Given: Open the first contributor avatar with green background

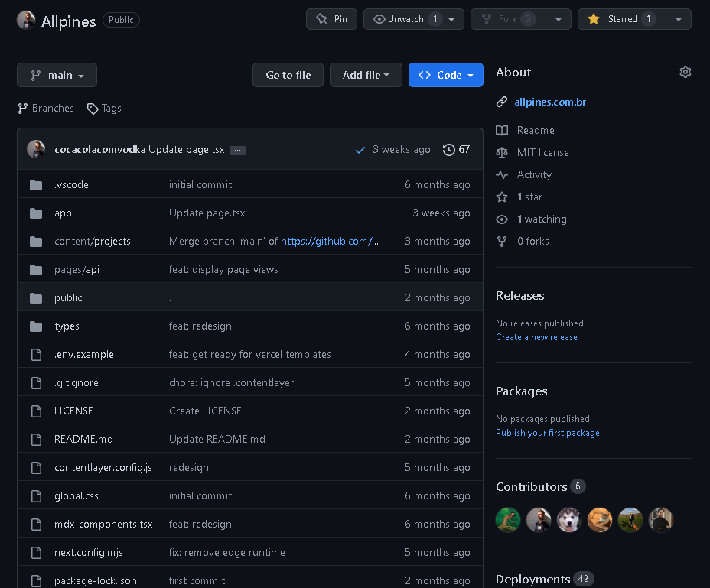Looking at the screenshot, I should click(508, 520).
